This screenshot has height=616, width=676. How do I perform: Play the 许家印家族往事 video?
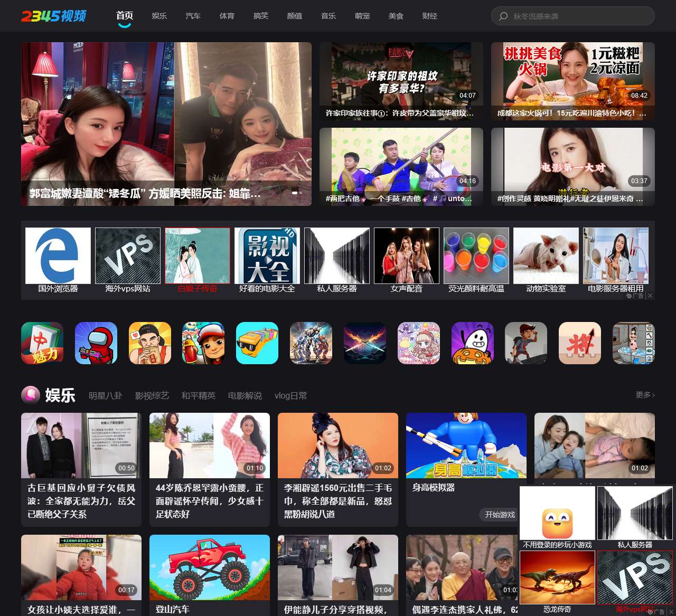[401, 81]
